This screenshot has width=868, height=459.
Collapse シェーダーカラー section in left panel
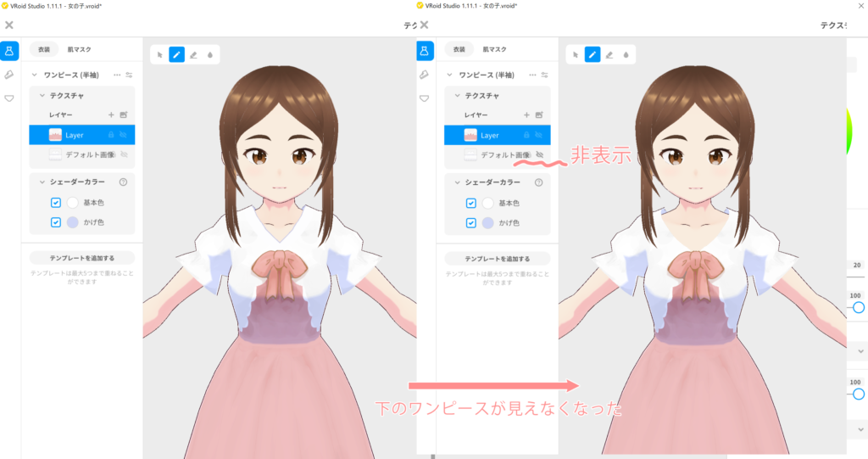tap(42, 182)
